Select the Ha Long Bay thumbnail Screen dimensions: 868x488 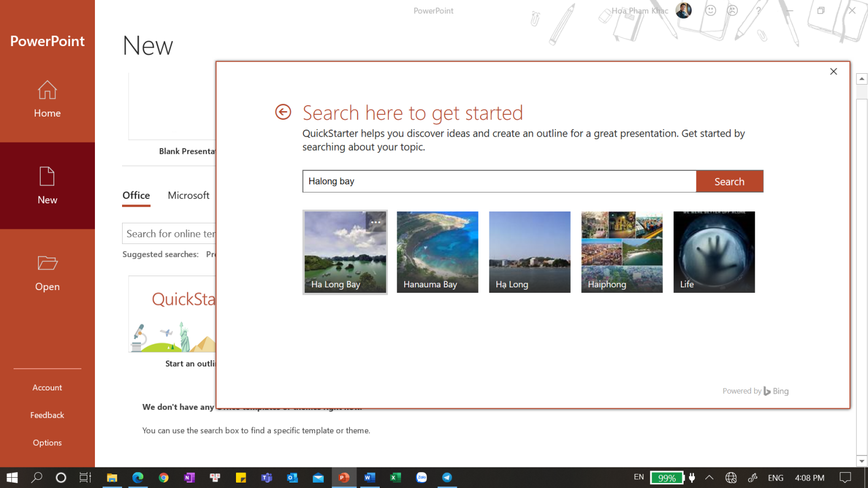point(345,252)
